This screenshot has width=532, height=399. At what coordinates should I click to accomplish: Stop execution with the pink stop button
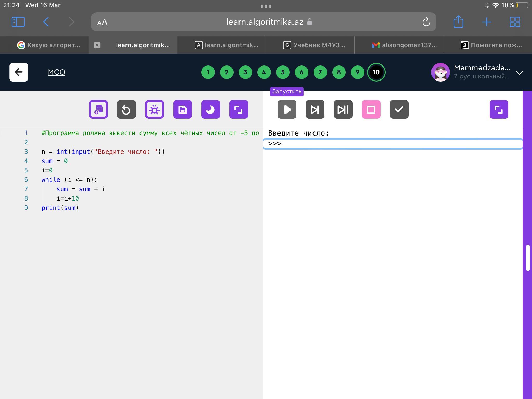pos(371,109)
